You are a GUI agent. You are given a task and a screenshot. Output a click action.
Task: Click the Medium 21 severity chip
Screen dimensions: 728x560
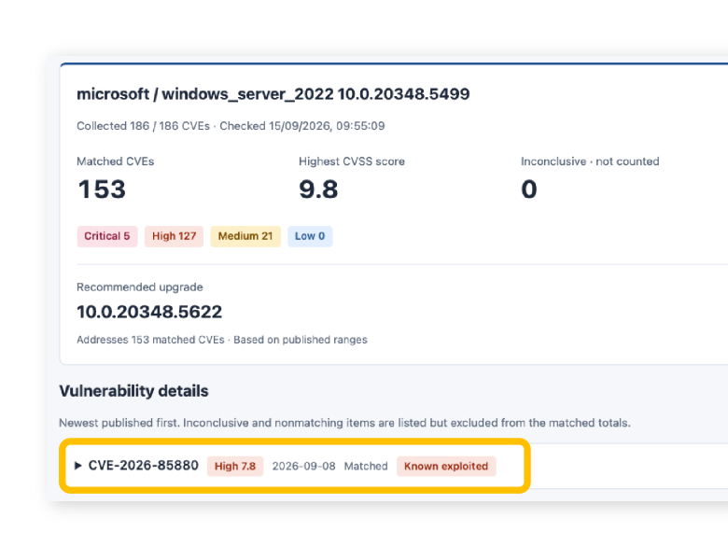coord(245,236)
